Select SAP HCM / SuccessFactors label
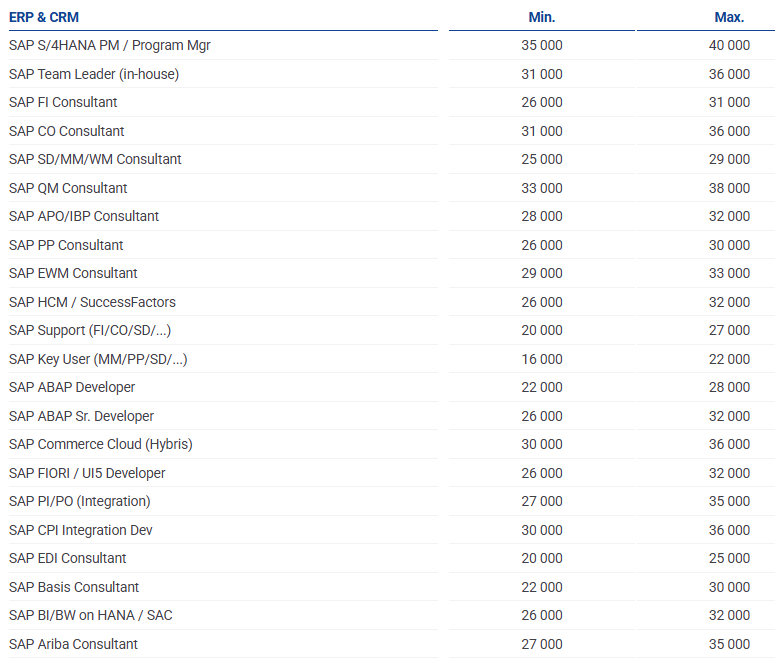Image resolution: width=775 pixels, height=660 pixels. point(92,302)
